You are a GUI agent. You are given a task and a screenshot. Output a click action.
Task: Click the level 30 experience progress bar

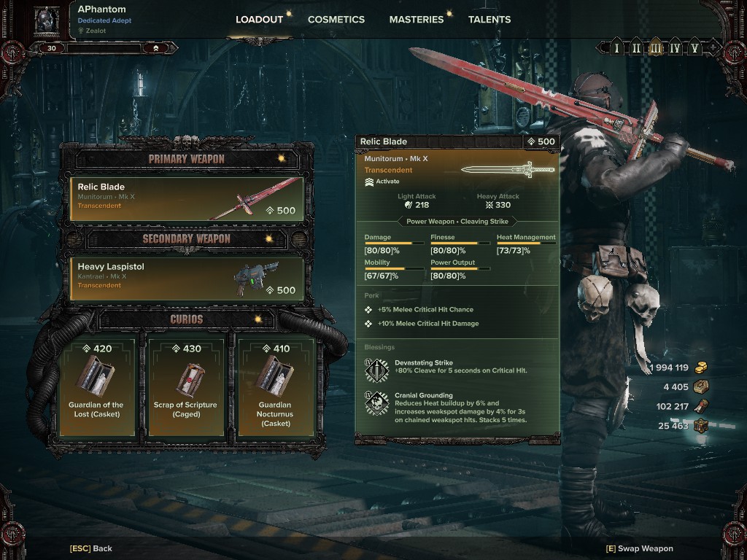point(104,48)
